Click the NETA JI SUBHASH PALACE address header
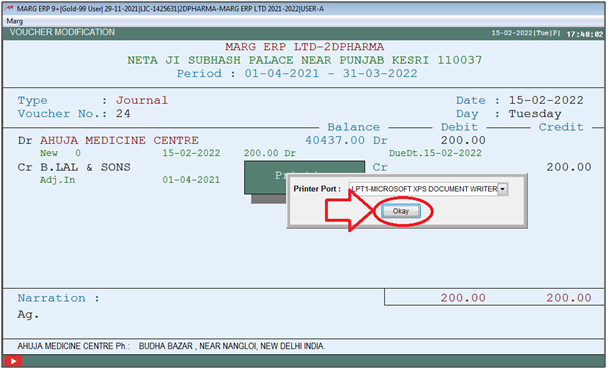Viewport: 608px width, 369px height. click(x=305, y=60)
